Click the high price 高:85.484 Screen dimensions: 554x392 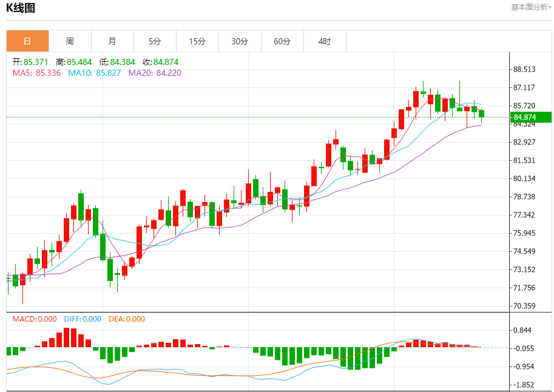74,63
